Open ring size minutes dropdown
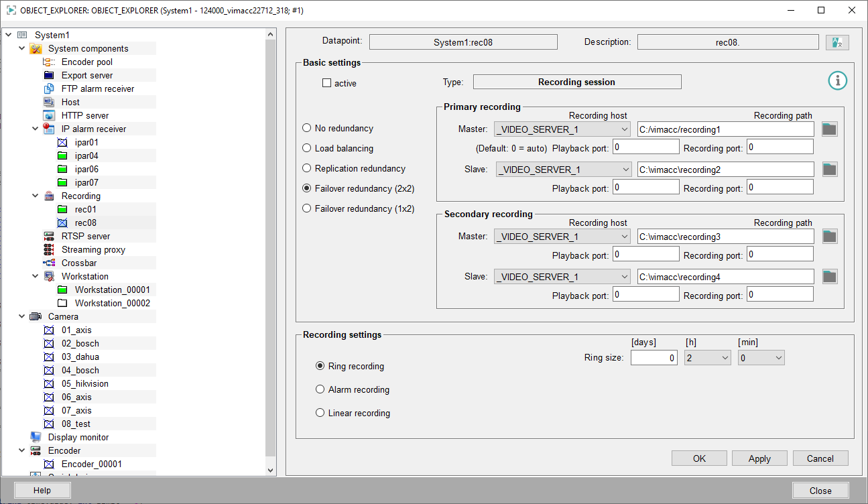868x504 pixels. (x=761, y=358)
